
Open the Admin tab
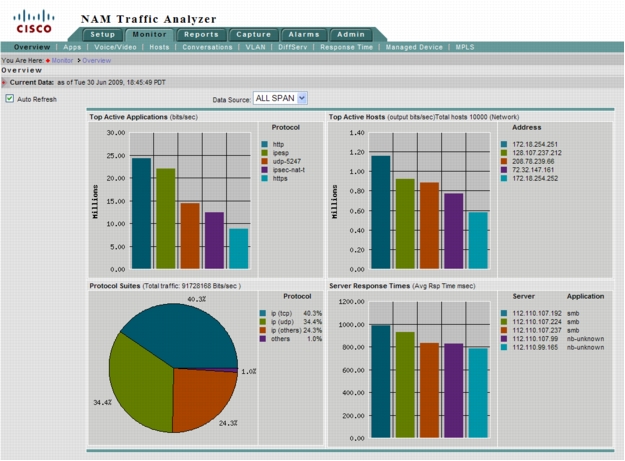click(351, 35)
